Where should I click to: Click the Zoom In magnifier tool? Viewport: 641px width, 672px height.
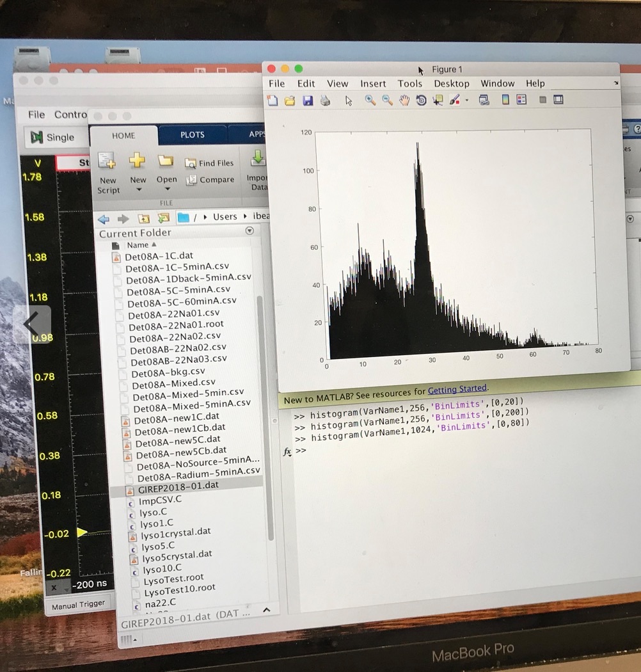(370, 100)
